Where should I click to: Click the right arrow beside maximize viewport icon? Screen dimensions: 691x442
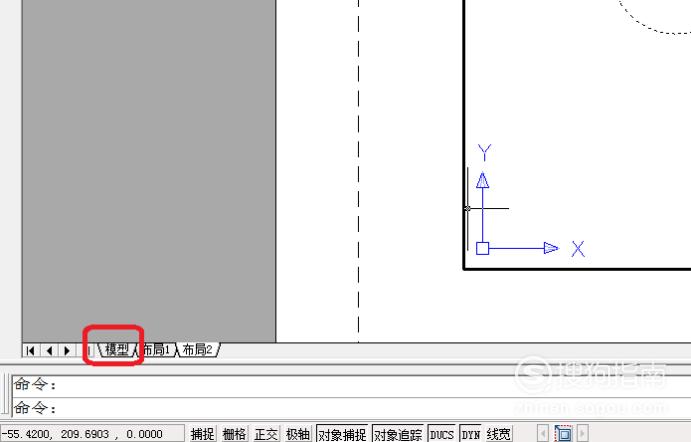click(x=583, y=434)
